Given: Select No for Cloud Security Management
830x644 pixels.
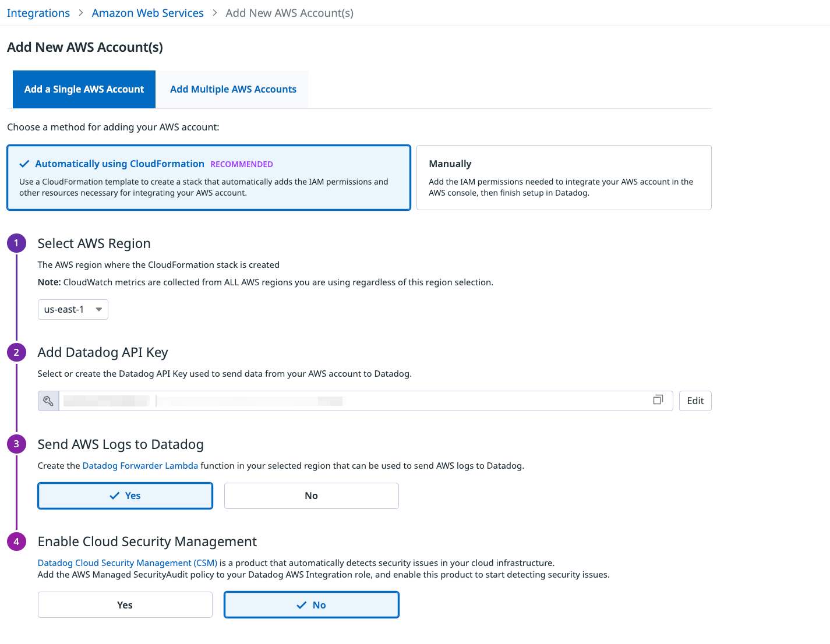Looking at the screenshot, I should tap(311, 605).
